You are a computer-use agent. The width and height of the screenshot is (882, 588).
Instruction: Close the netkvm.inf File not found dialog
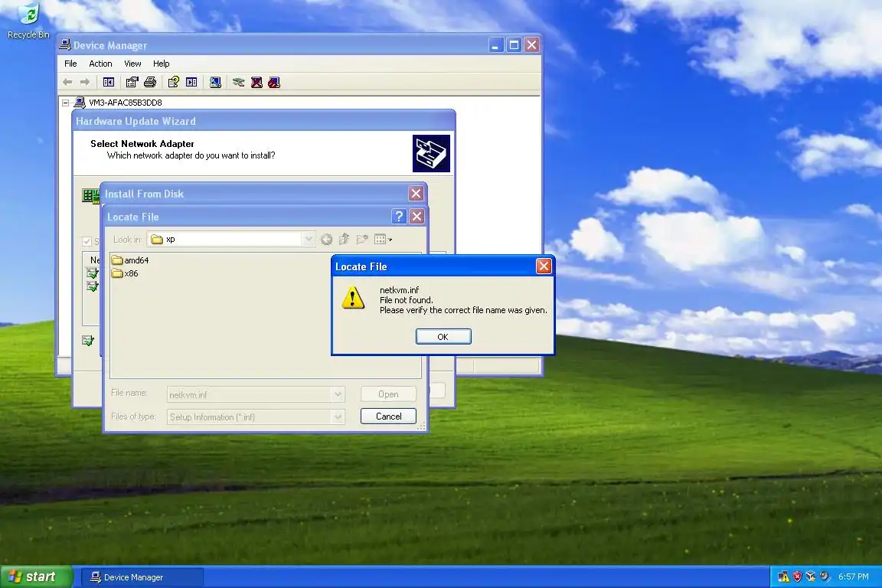544,266
